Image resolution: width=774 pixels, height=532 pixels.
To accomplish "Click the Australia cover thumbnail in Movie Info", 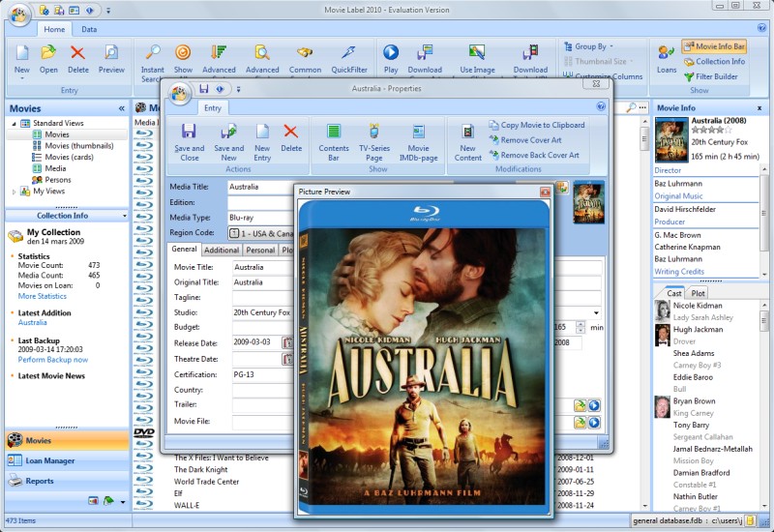I will pos(670,140).
